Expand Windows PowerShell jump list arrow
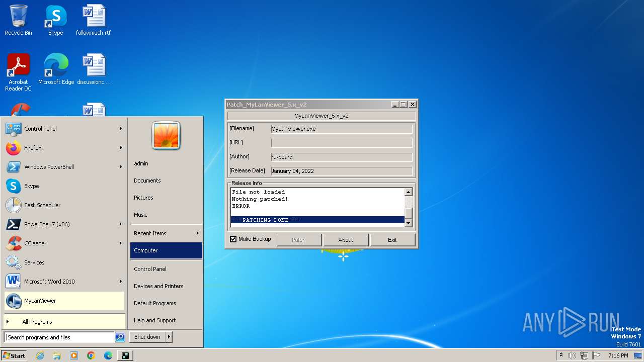 coord(121,167)
